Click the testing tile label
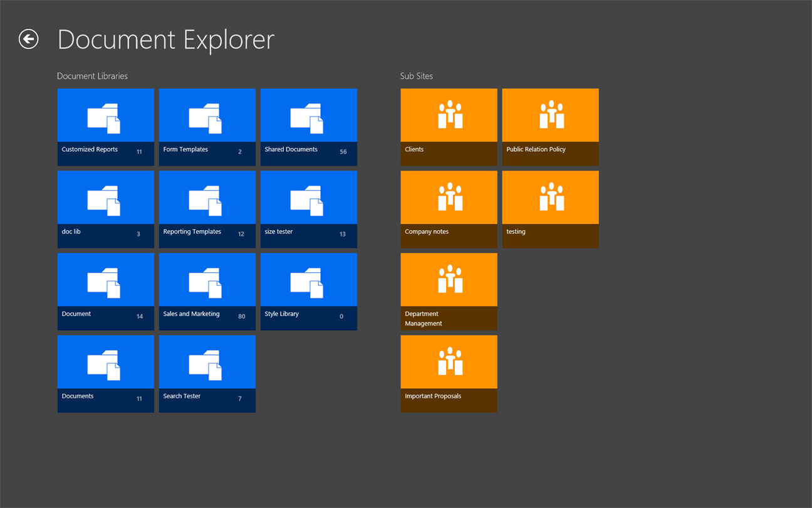 click(x=516, y=231)
